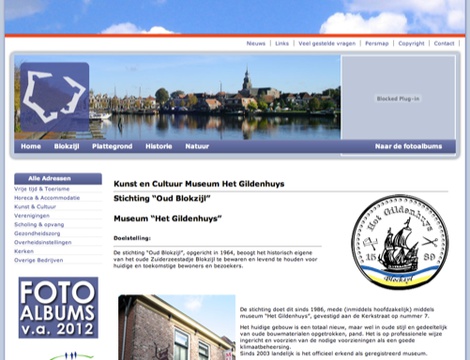Open the Historie menu
The width and height of the screenshot is (470, 360).
click(x=159, y=146)
